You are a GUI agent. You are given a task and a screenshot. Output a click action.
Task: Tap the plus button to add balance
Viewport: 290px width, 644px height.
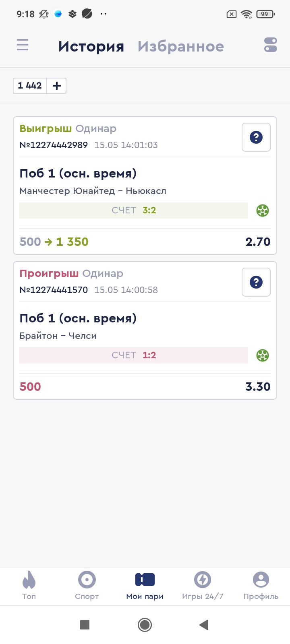click(57, 86)
